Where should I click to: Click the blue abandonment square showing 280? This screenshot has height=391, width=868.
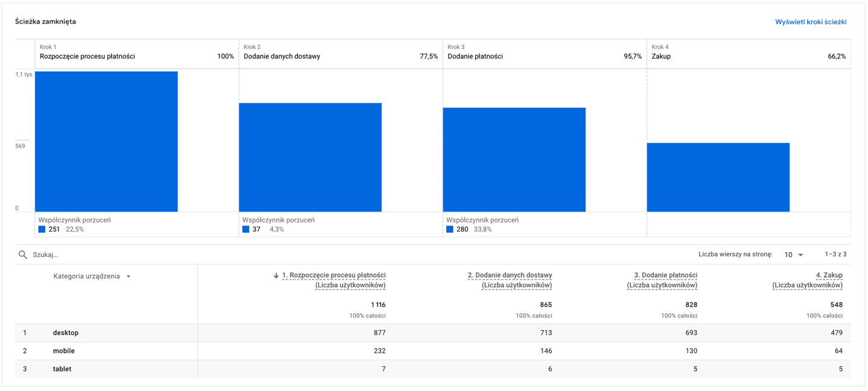click(x=450, y=229)
